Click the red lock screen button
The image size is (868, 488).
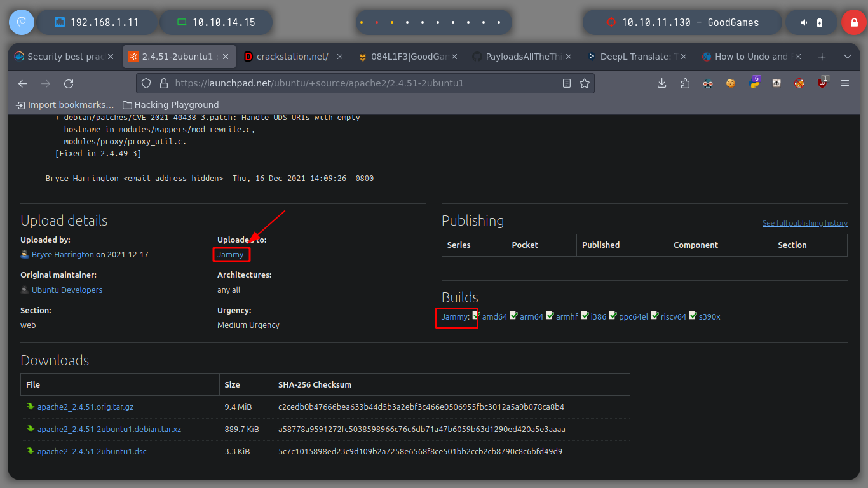[x=854, y=22]
